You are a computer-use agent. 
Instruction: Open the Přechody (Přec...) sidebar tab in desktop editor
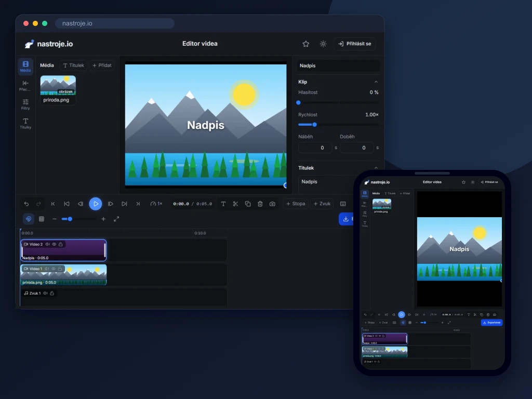(x=25, y=86)
